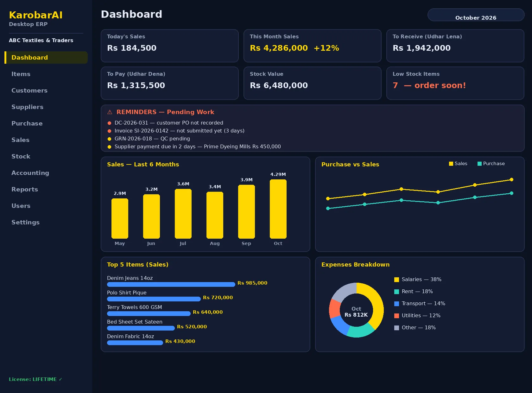
Task: Click the Other expenses legend swatch
Action: [396, 328]
